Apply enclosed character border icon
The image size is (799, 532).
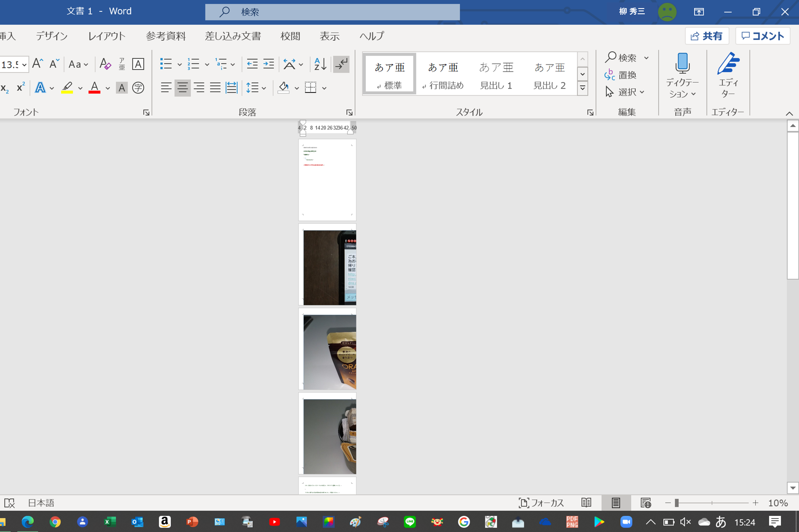pyautogui.click(x=138, y=64)
